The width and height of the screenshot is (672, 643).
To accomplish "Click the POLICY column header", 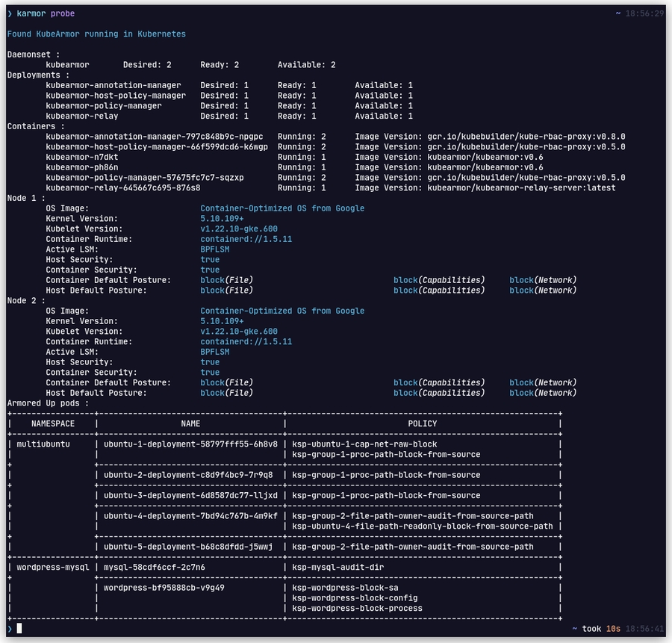I will 423,423.
